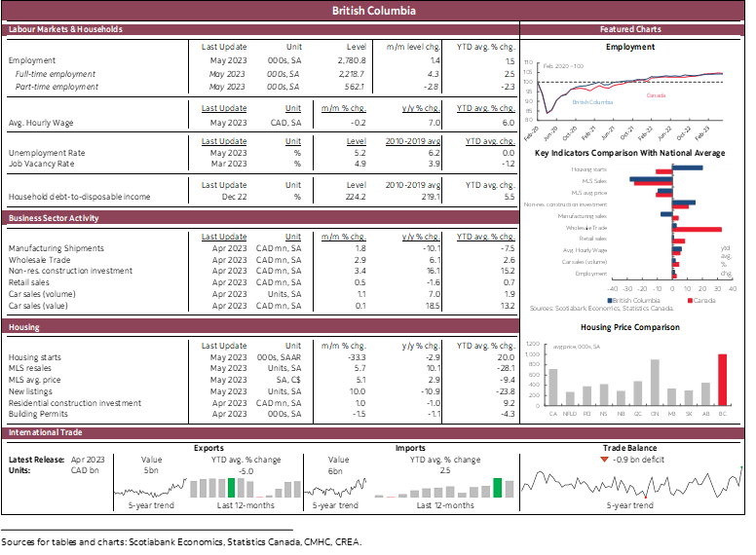Click the long red Wholesale Trade bar
The image size is (756, 555).
(697, 229)
